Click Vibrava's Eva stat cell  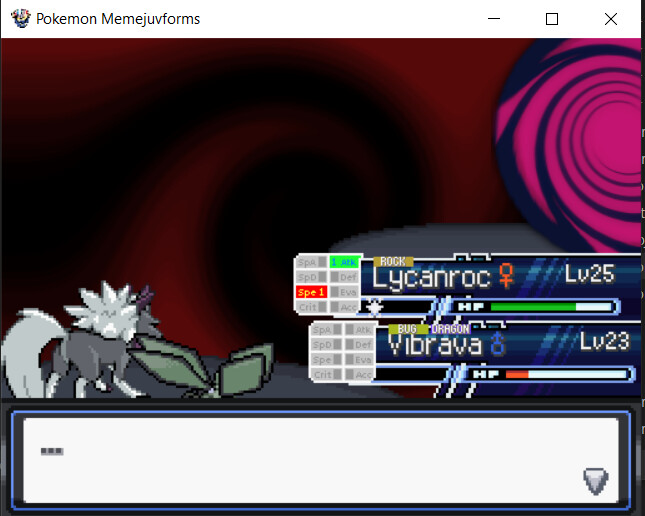(x=359, y=360)
